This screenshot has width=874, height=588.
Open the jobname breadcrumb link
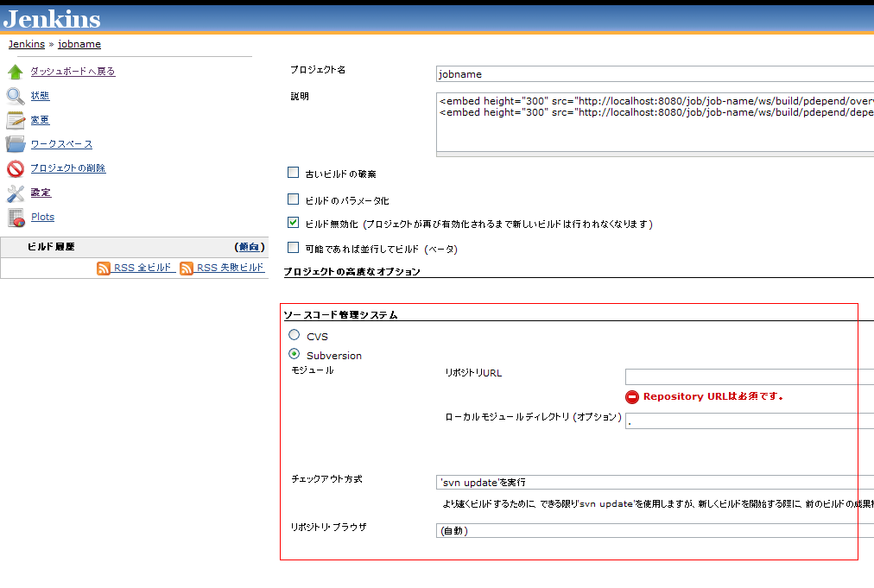79,44
